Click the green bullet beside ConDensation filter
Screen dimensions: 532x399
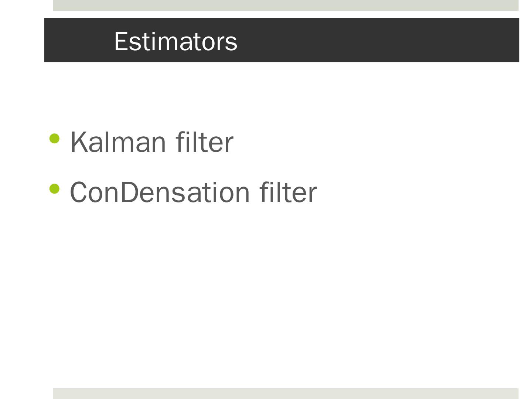click(x=54, y=189)
